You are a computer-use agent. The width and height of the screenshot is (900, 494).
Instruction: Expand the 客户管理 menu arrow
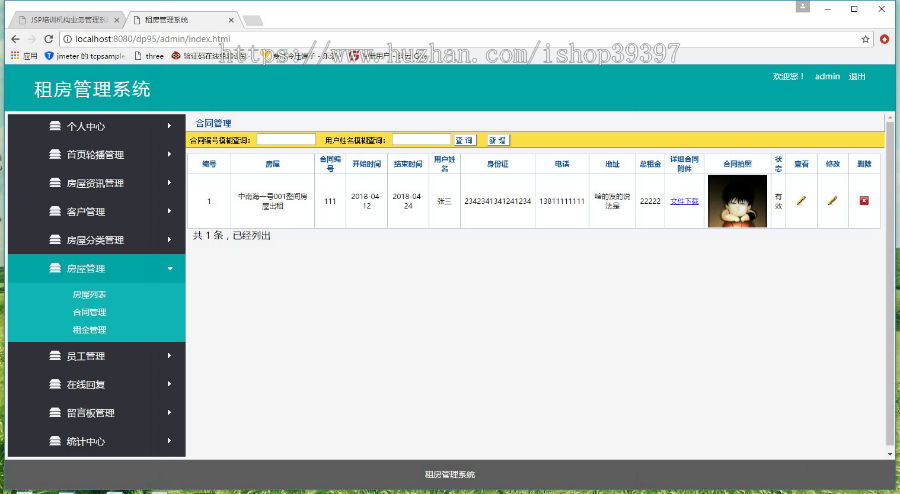point(169,211)
